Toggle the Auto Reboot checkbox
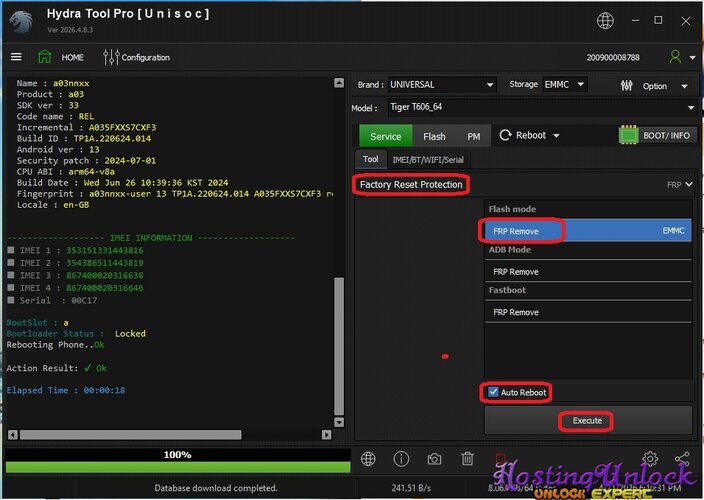Viewport: 704px width, 500px height. tap(493, 392)
